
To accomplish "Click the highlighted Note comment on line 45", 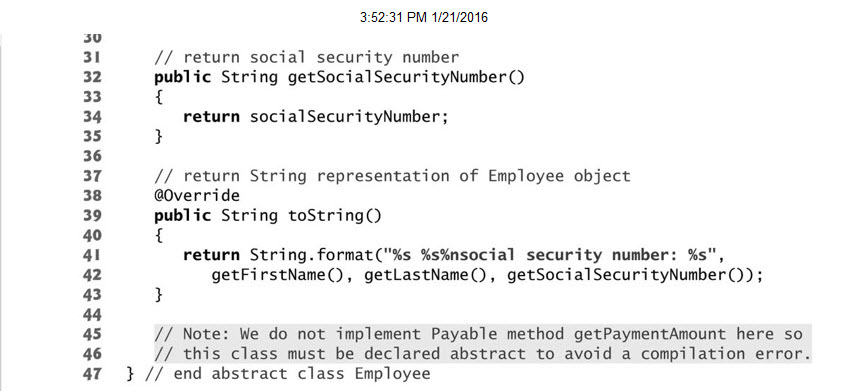I will coord(478,334).
